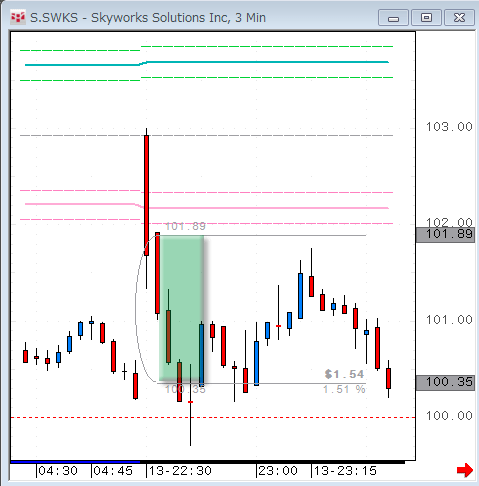Screen dimensions: 479x486
Task: Click the $1.54 price difference label
Action: pyautogui.click(x=344, y=374)
